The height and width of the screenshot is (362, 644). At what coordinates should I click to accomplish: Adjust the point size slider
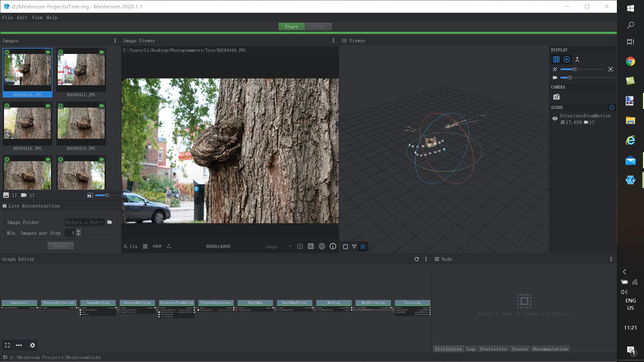pyautogui.click(x=582, y=69)
